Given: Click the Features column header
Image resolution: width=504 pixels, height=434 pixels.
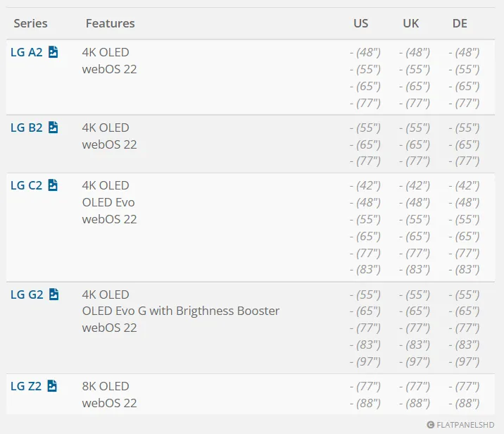Looking at the screenshot, I should point(111,23).
